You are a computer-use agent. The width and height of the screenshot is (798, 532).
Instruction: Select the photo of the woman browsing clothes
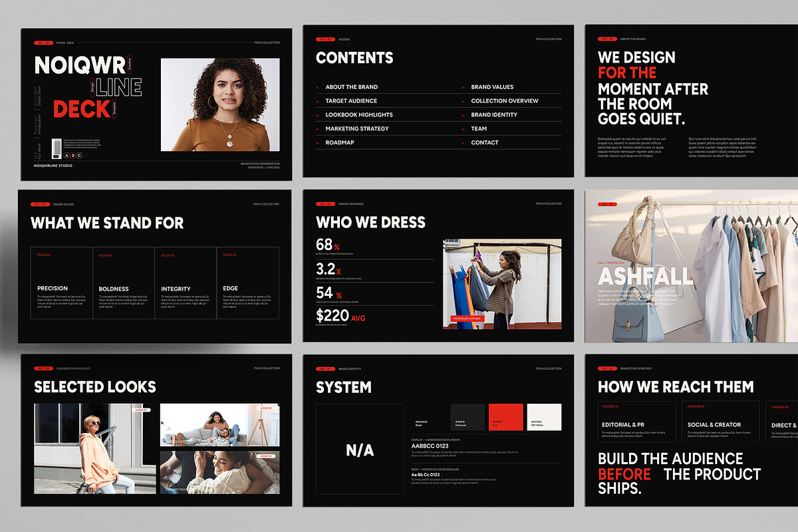pyautogui.click(x=502, y=284)
